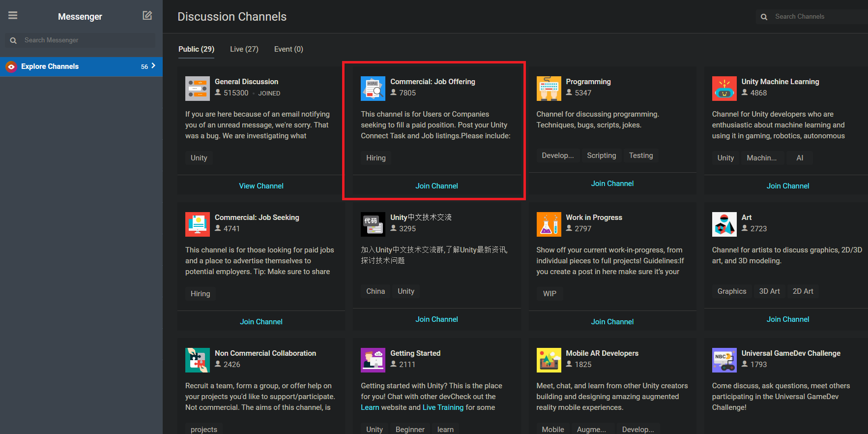Switch to the Event (0) tab

pyautogui.click(x=289, y=49)
